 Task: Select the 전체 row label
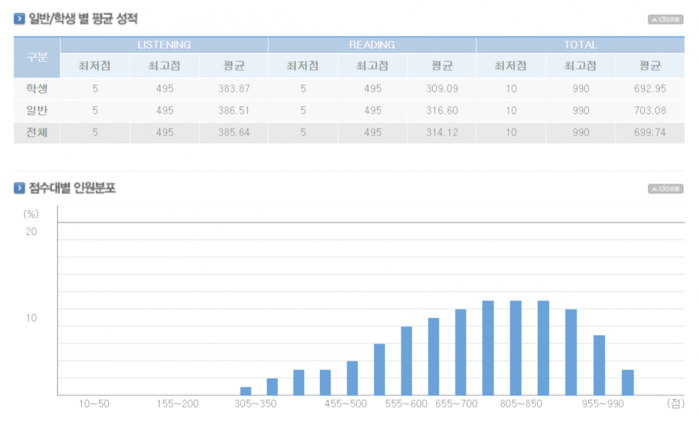pos(36,132)
